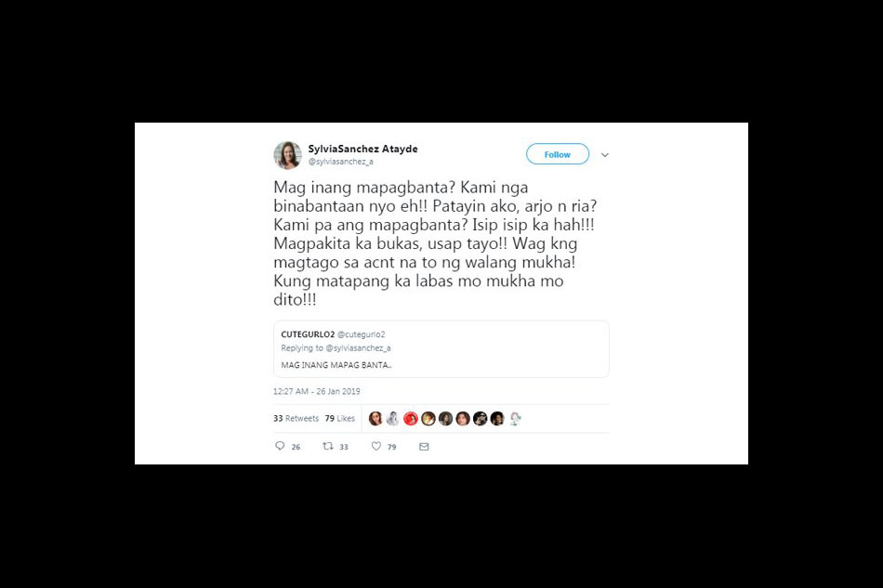Click the first liker avatar
This screenshot has height=588, width=883.
(376, 419)
